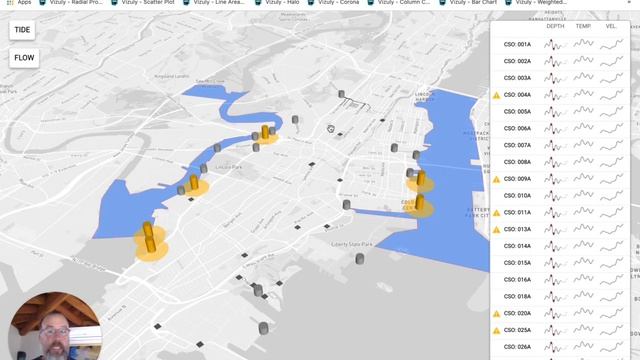Select the depth sparkline for CSO: 016A

[555, 280]
